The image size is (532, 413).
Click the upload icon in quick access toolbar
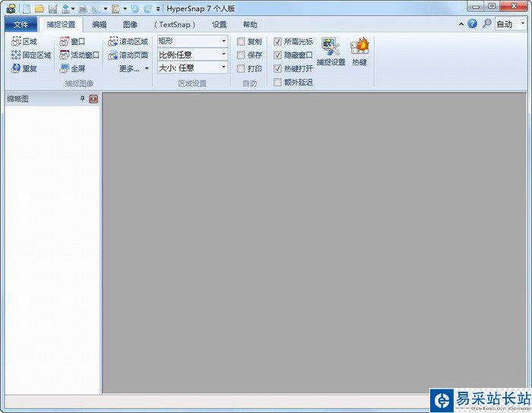click(66, 8)
